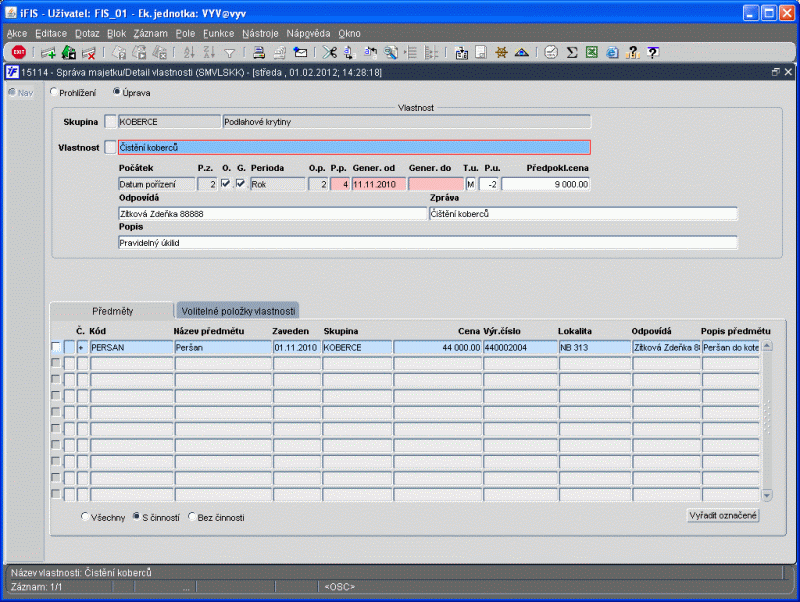Open the Záznam menu
The image size is (800, 602).
(x=151, y=34)
